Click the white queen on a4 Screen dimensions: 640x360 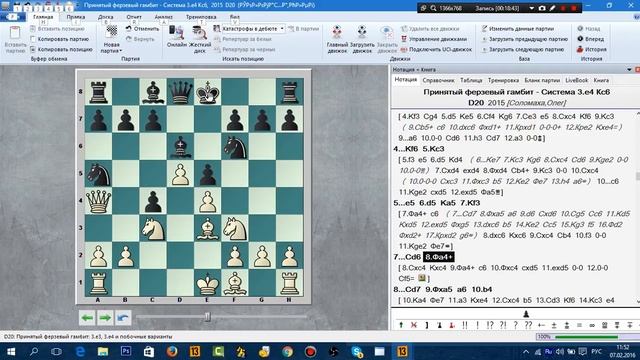click(x=98, y=200)
